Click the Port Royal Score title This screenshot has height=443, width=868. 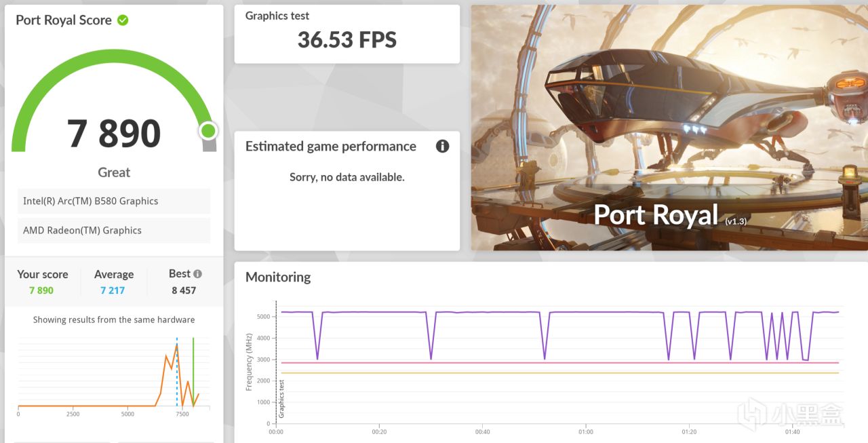click(x=64, y=20)
